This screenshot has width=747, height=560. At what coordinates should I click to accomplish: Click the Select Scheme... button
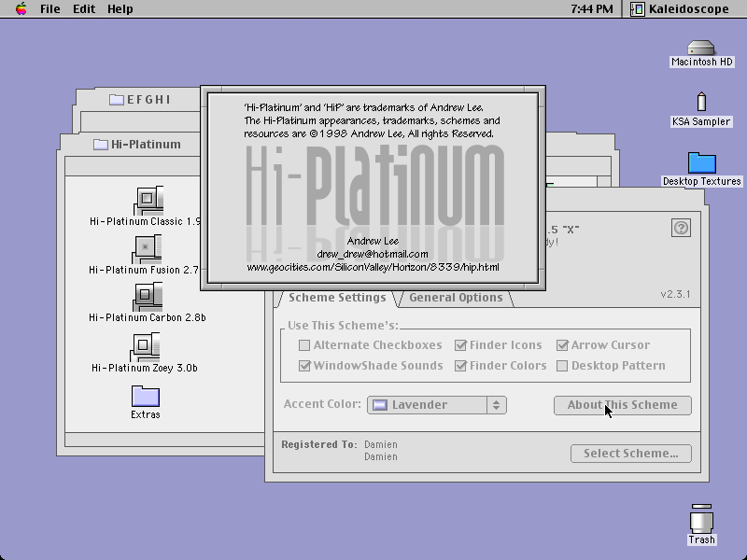631,454
